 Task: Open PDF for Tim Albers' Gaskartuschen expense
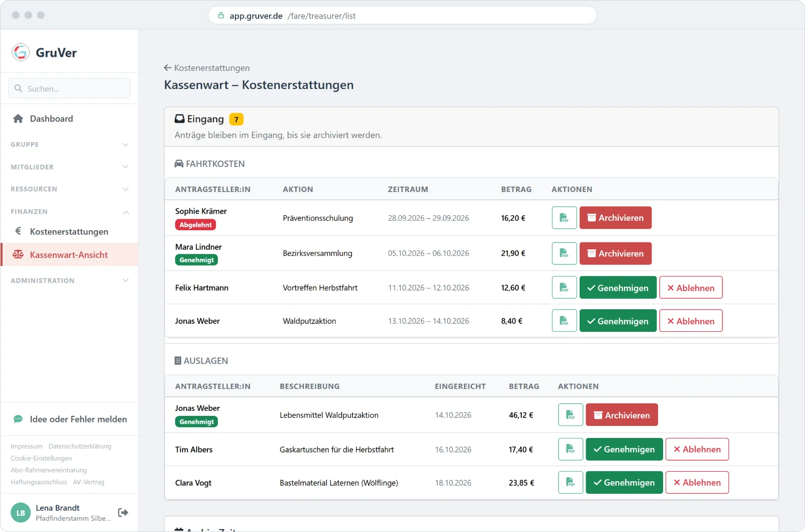tap(571, 449)
